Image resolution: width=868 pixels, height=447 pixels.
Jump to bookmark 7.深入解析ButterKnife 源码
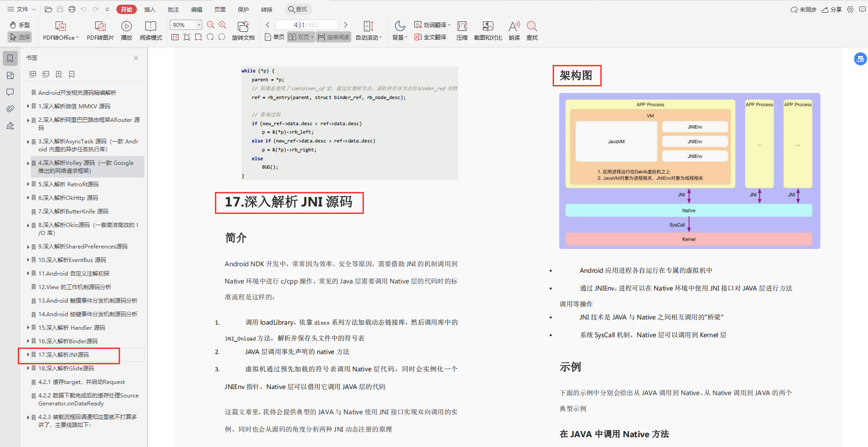coord(73,212)
